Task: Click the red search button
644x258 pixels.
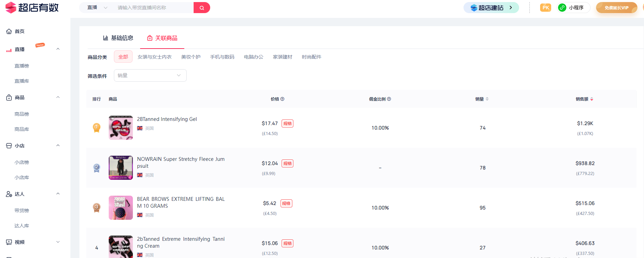Action: [202, 8]
